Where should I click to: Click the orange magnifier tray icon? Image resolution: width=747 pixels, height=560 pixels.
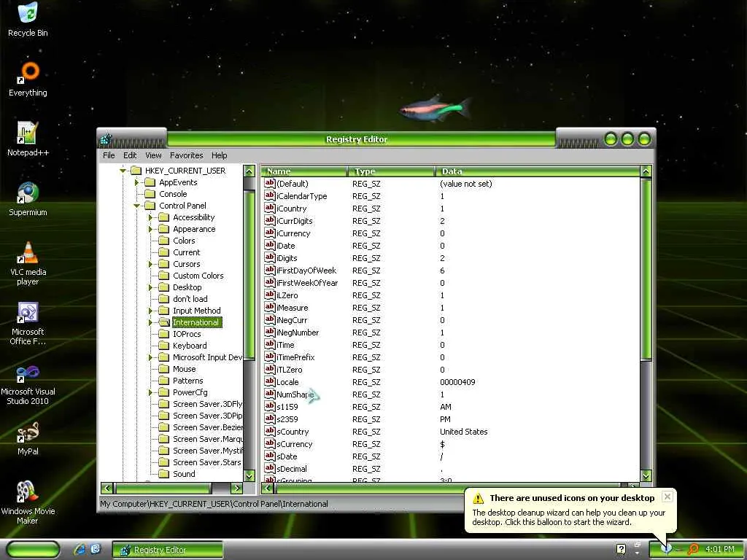[693, 549]
